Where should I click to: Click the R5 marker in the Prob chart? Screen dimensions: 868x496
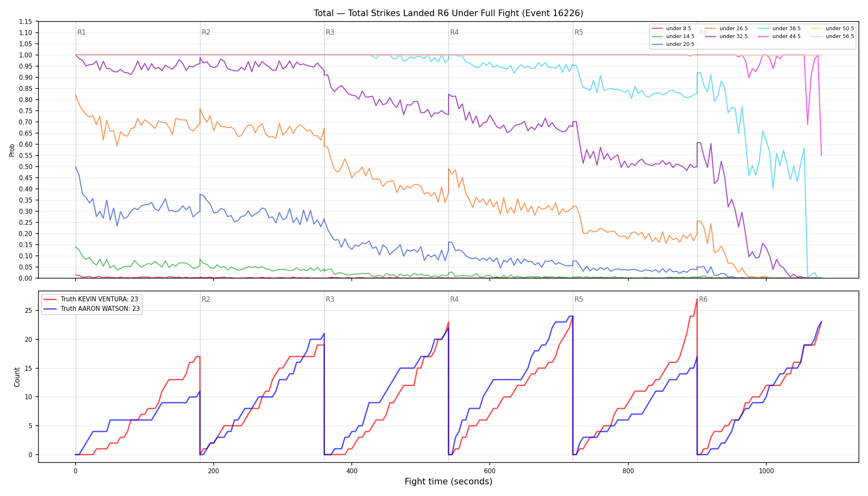tap(579, 32)
